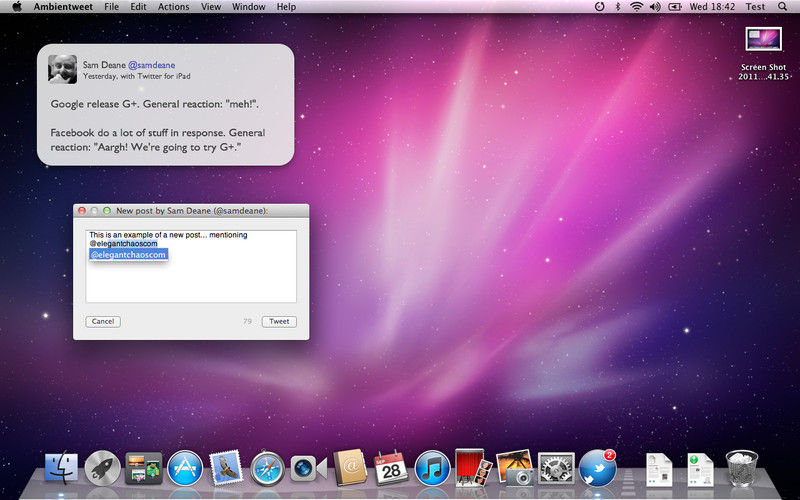Open the Help menu
800x500 pixels.
286,7
